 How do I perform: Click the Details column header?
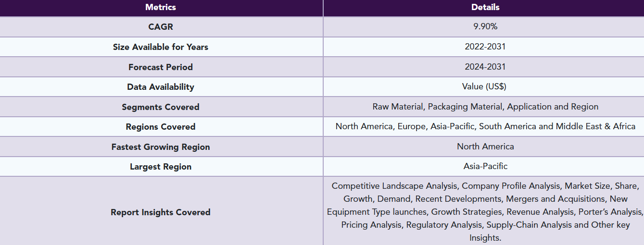coord(485,7)
